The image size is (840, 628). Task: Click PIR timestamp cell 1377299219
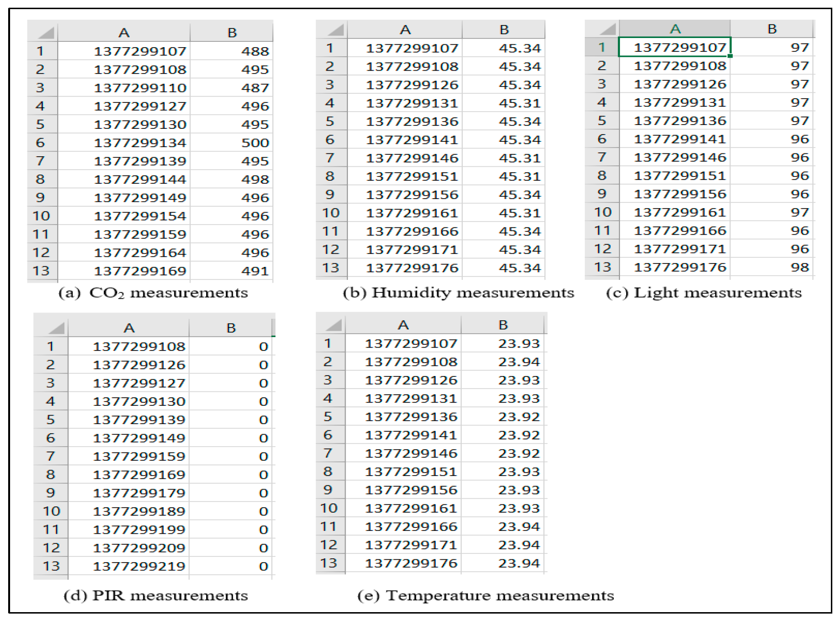[139, 566]
